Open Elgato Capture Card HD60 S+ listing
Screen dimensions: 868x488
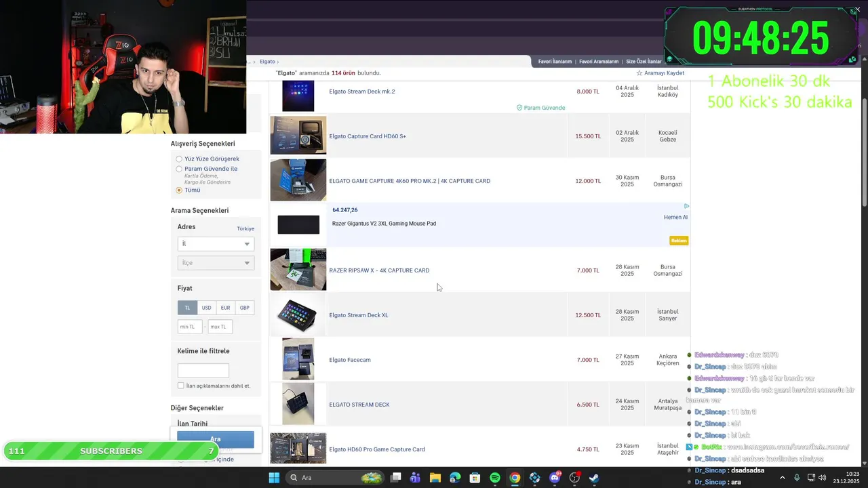pyautogui.click(x=368, y=136)
